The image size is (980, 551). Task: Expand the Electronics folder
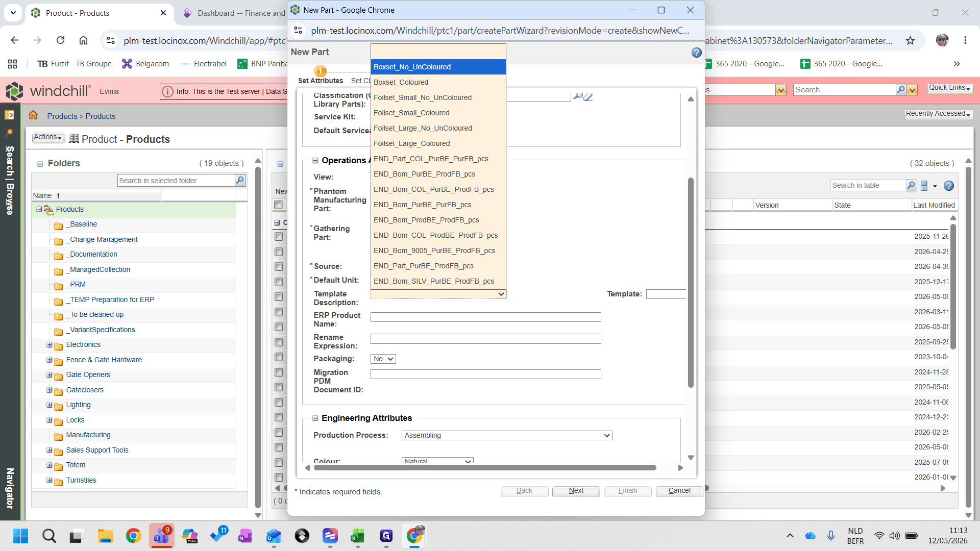(49, 345)
